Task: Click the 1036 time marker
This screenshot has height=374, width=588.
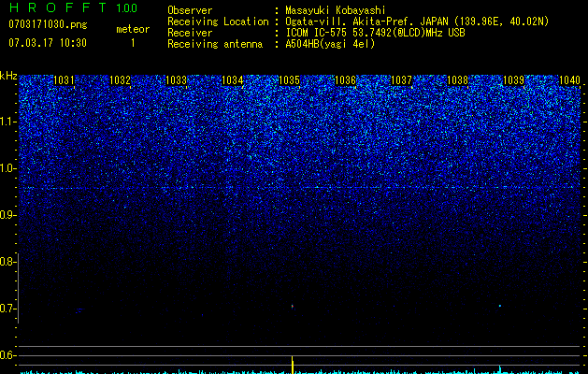Action: 345,79
